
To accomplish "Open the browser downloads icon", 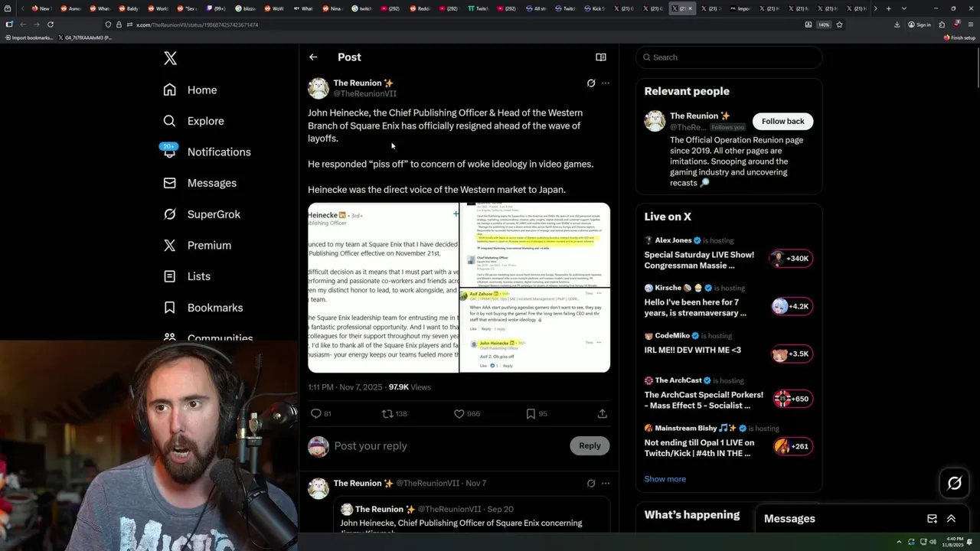I will 897,24.
